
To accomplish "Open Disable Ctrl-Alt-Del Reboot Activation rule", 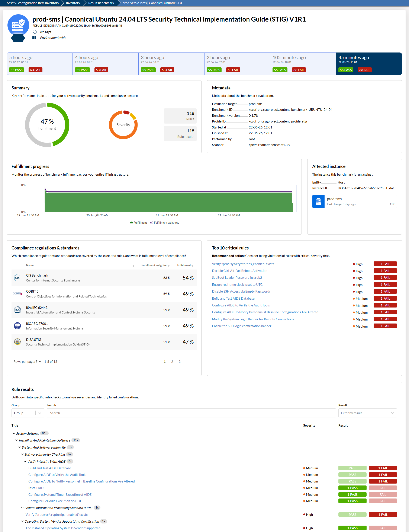I will 239,271.
